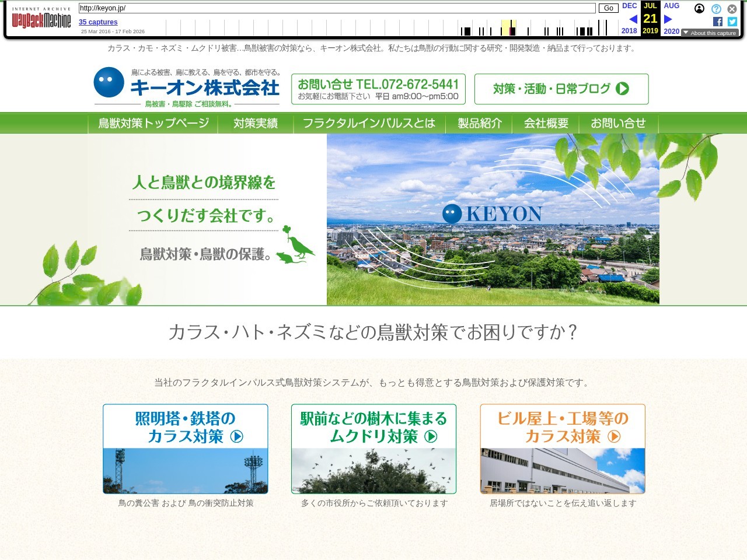
Task: Share capture on Twitter
Action: pos(732,22)
